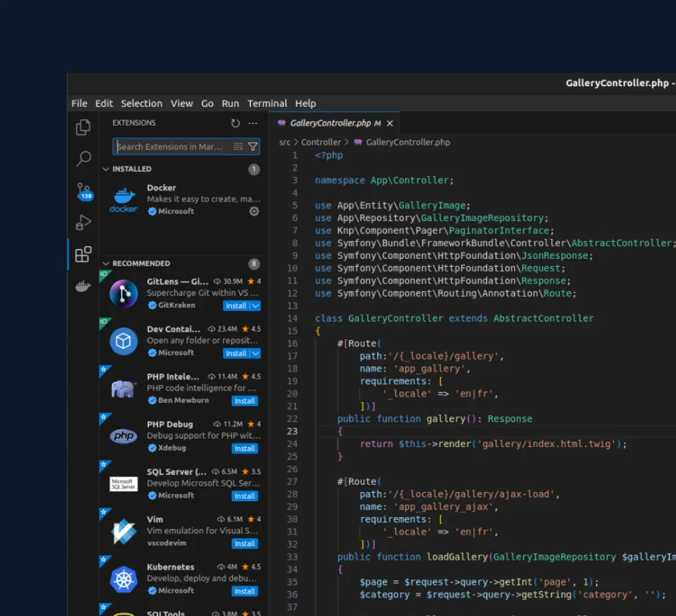
Task: Collapse the Recommended extensions section
Action: [106, 264]
